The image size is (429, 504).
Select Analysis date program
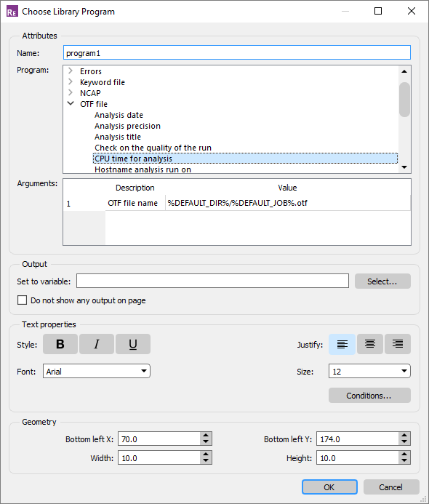click(119, 115)
